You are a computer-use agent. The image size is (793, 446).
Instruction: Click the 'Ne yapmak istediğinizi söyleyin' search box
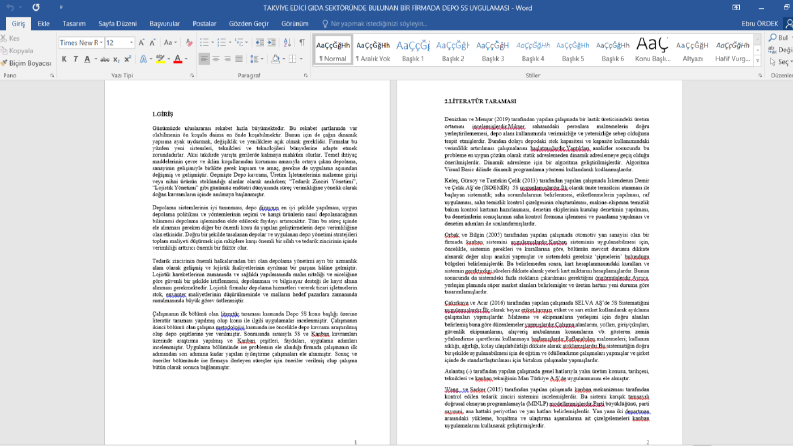tap(379, 23)
